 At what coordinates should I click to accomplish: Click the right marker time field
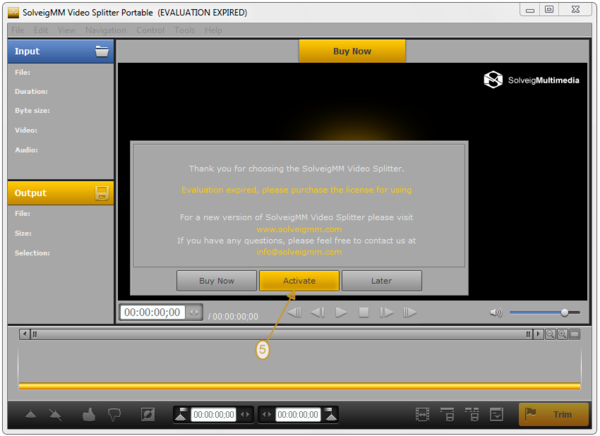(298, 415)
